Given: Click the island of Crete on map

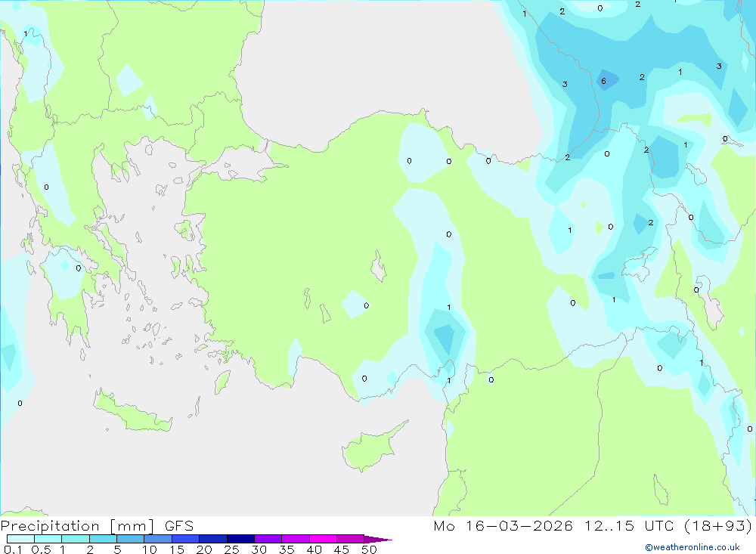Looking at the screenshot, I should tap(132, 412).
